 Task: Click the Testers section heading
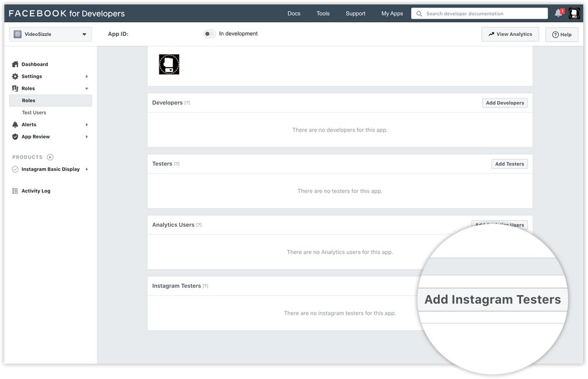pos(162,164)
